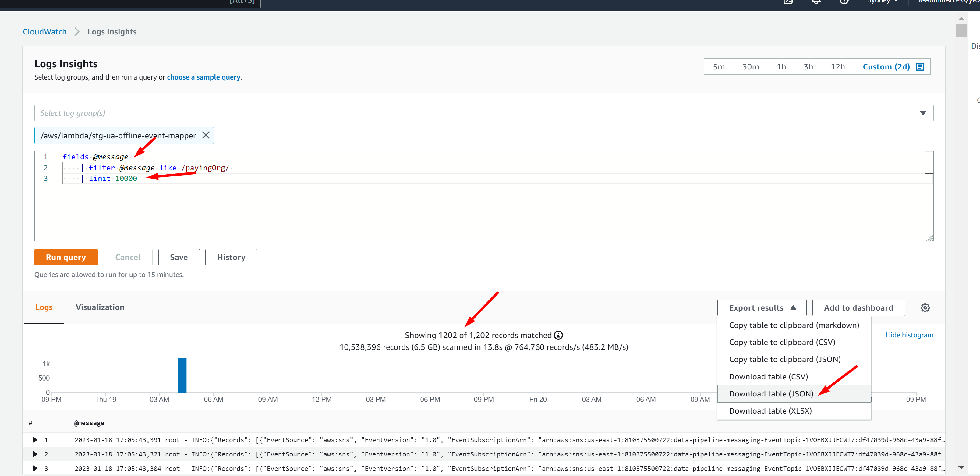980x476 pixels.
Task: Select the 12h time range option
Action: coord(838,66)
